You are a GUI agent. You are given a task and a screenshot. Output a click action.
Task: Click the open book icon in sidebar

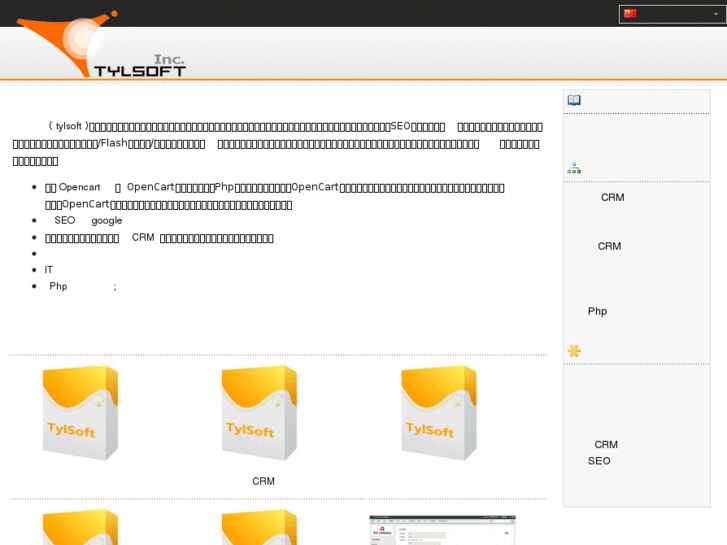tap(574, 100)
